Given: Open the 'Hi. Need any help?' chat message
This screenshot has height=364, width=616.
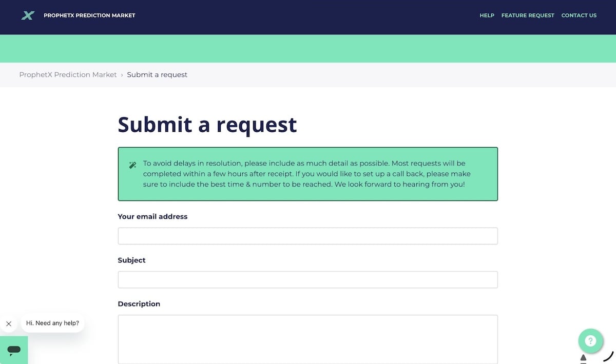Looking at the screenshot, I should [53, 323].
